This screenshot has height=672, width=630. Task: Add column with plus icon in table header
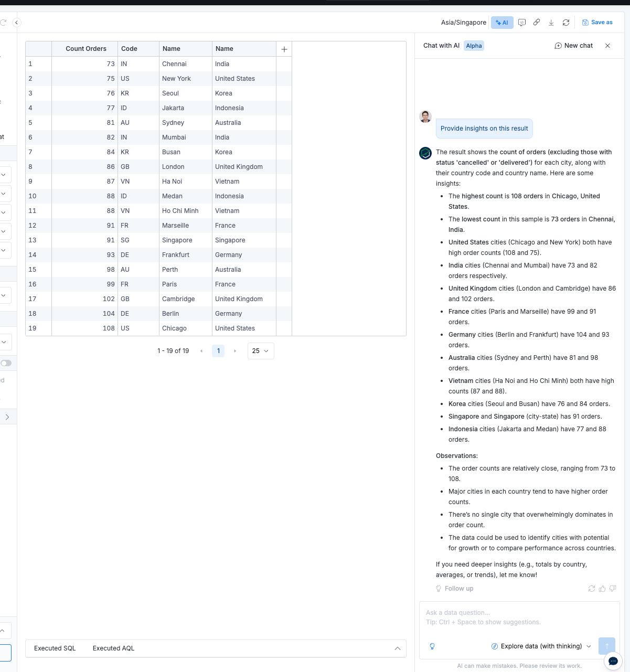click(284, 49)
